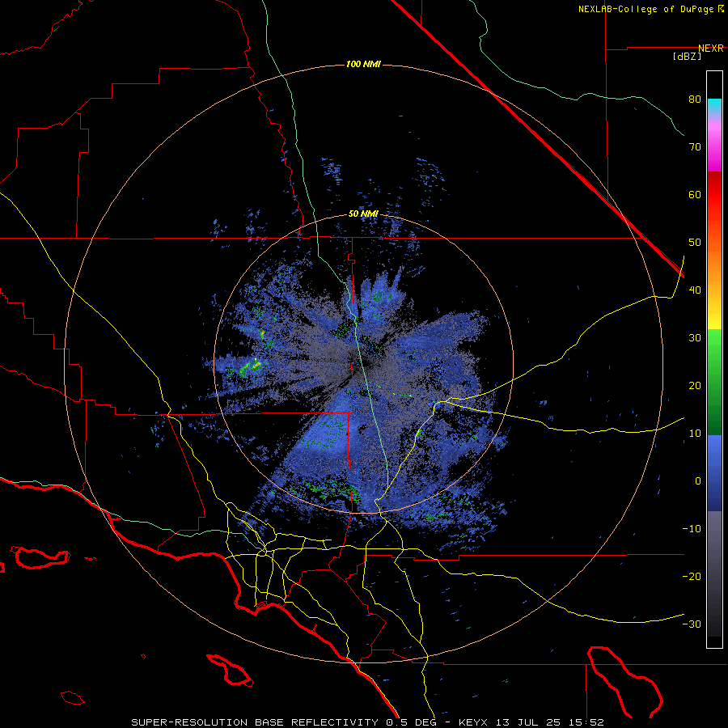Click the green segment of the color bar
Screen dimensions: 728x728
click(714, 382)
